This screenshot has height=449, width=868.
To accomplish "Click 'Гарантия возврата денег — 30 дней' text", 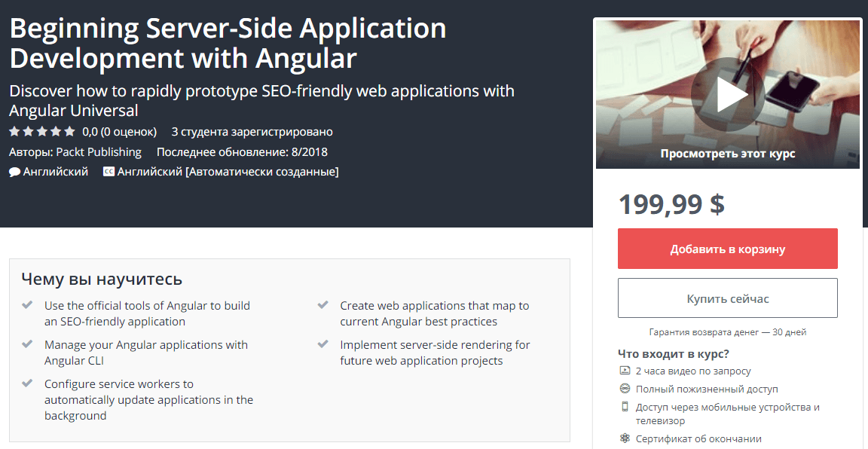I will (x=727, y=332).
